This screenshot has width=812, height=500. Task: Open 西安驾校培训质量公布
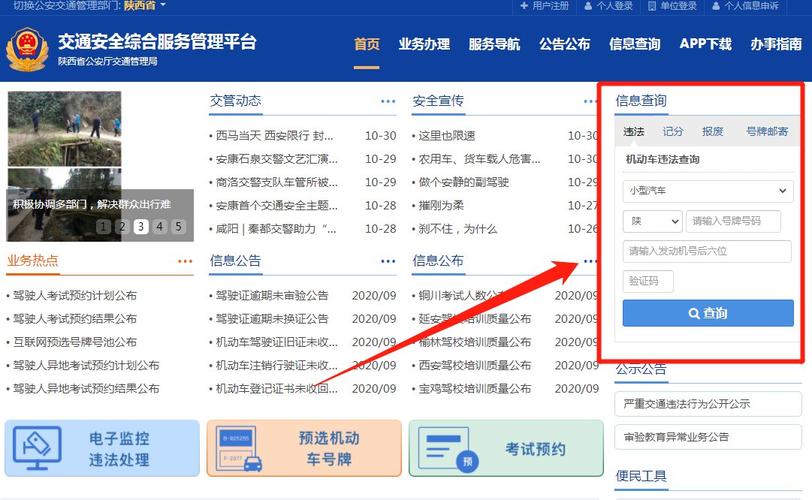(474, 365)
